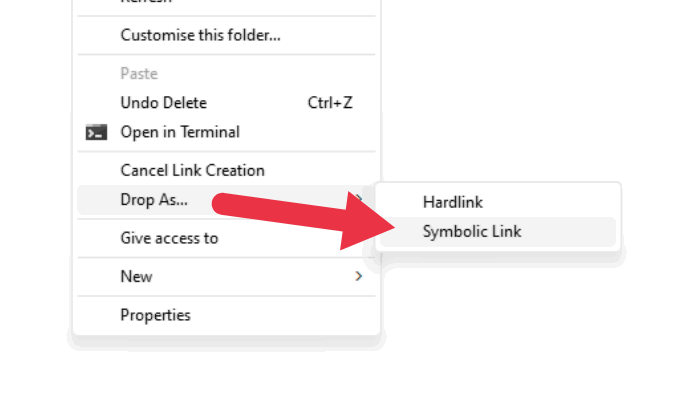Expand the New submenu chevron
Screen dimensions: 700x393
[x=358, y=276]
